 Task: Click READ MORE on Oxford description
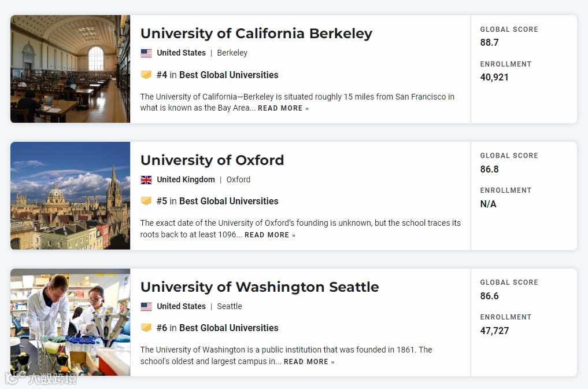click(x=270, y=235)
